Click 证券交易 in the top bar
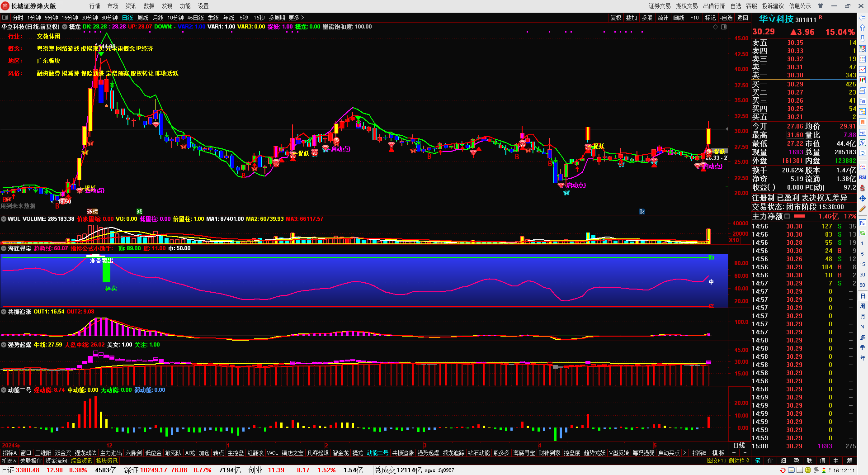This screenshot has width=868, height=475. click(660, 6)
